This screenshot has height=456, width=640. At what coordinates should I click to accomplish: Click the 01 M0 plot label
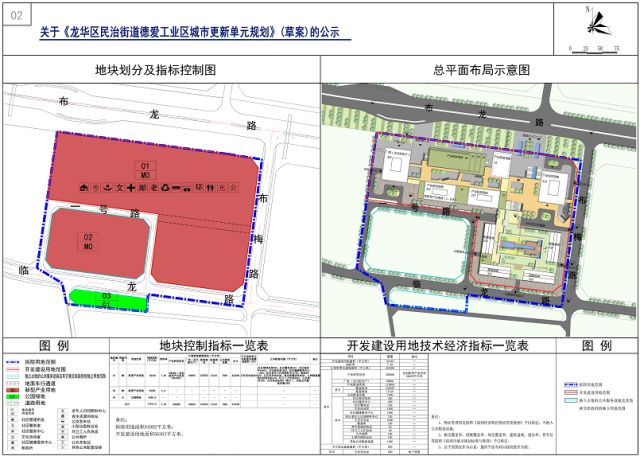pos(146,171)
